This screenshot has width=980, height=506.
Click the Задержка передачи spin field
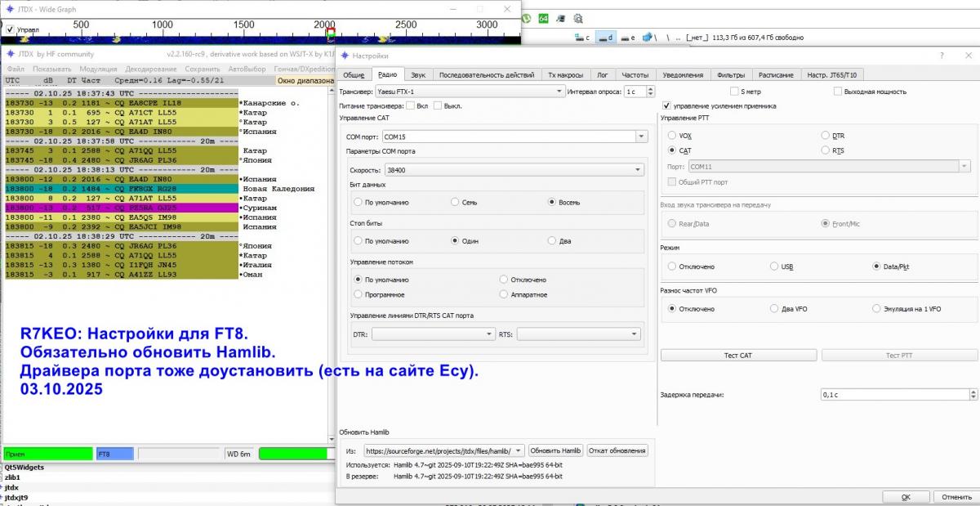(x=894, y=395)
